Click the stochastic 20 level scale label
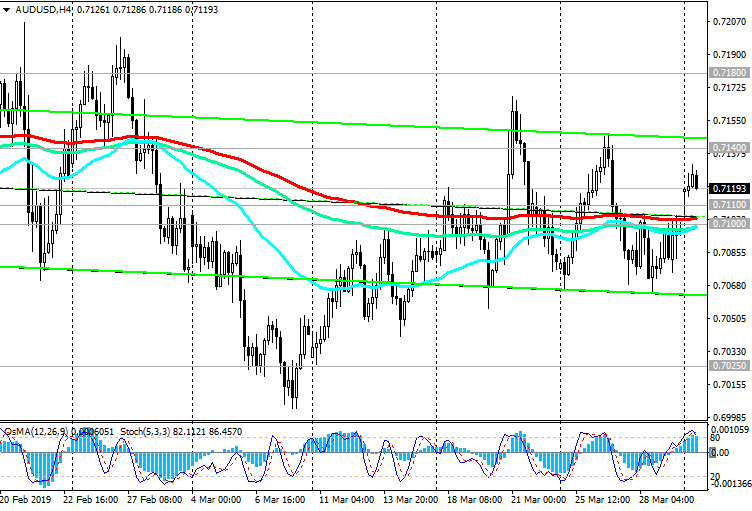Image resolution: width=752 pixels, height=511 pixels. 716,475
